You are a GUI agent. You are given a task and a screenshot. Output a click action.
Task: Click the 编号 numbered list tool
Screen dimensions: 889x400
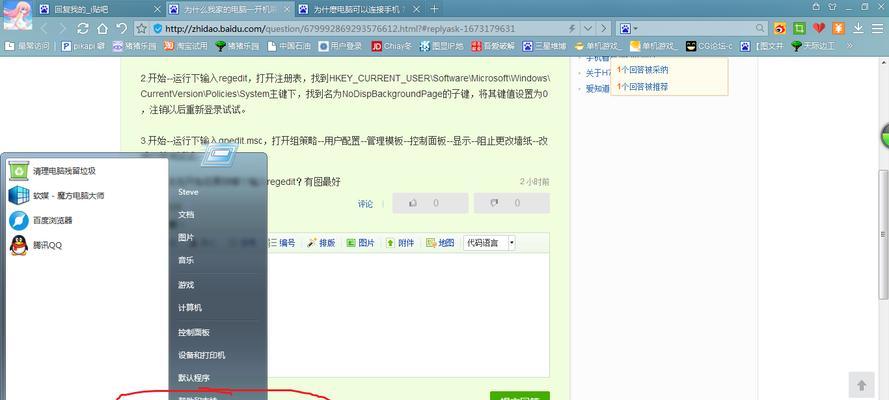point(281,242)
